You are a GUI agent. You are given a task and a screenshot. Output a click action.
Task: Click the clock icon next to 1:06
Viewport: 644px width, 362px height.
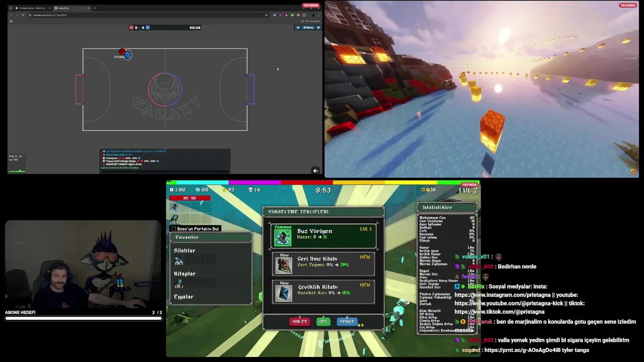tap(172, 190)
